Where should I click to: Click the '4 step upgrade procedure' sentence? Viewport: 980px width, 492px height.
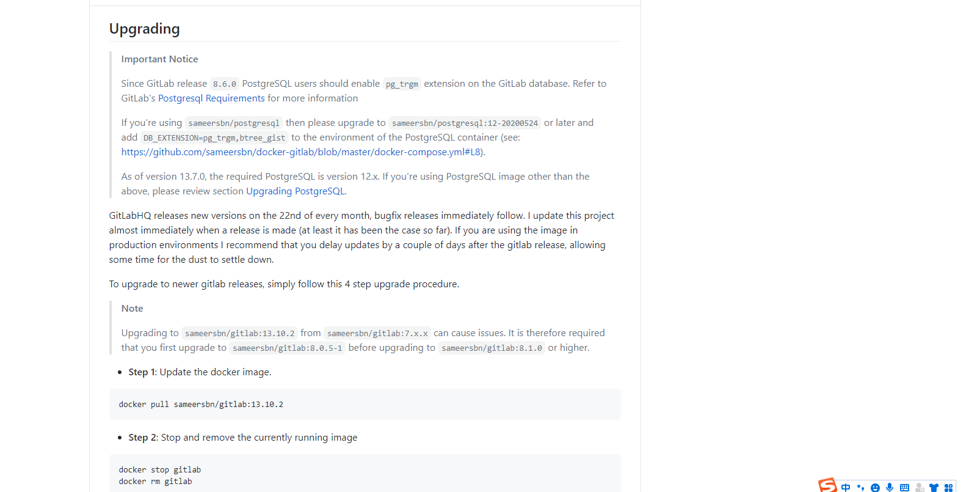coord(284,284)
